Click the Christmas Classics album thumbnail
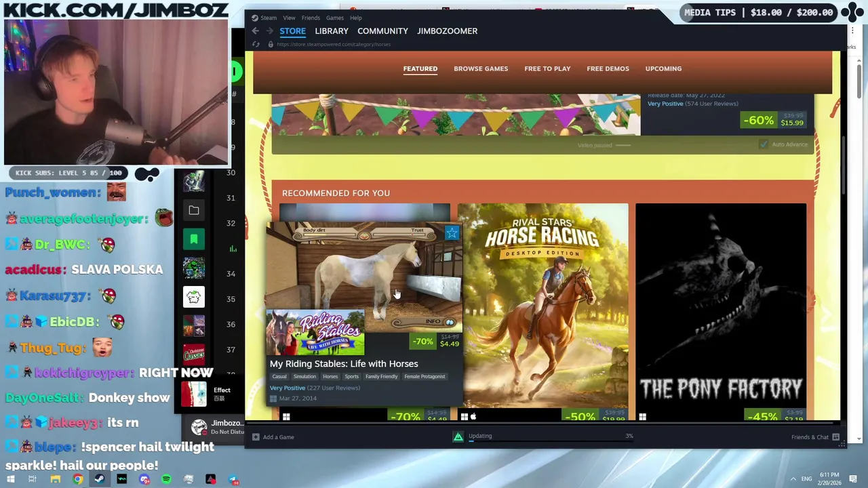This screenshot has height=488, width=868. click(194, 354)
